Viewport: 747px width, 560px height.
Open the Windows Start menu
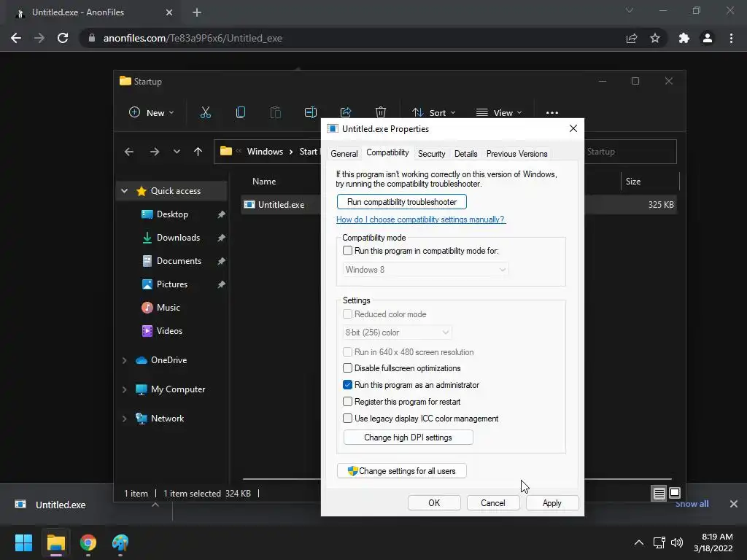pos(23,542)
